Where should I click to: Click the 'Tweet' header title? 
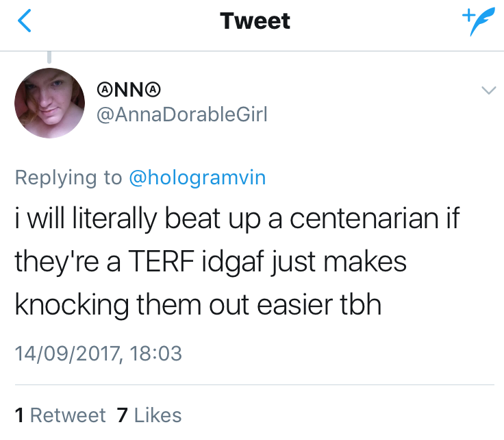point(255,21)
